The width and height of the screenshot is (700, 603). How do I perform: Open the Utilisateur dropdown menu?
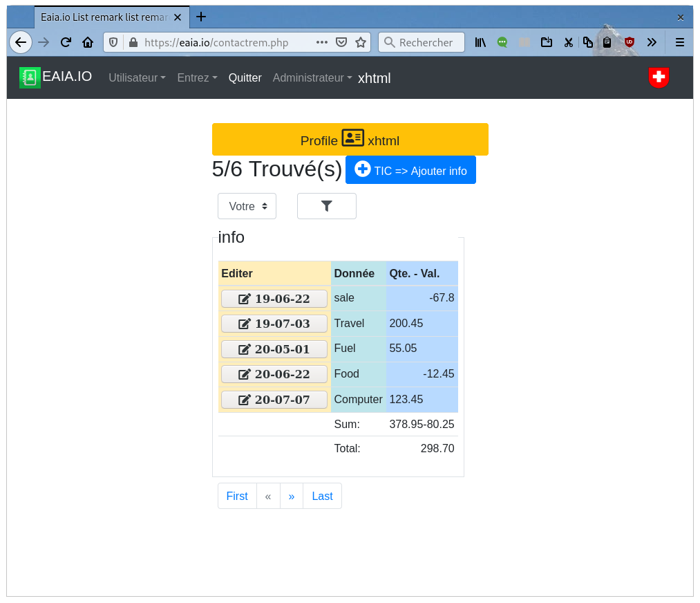(x=137, y=78)
